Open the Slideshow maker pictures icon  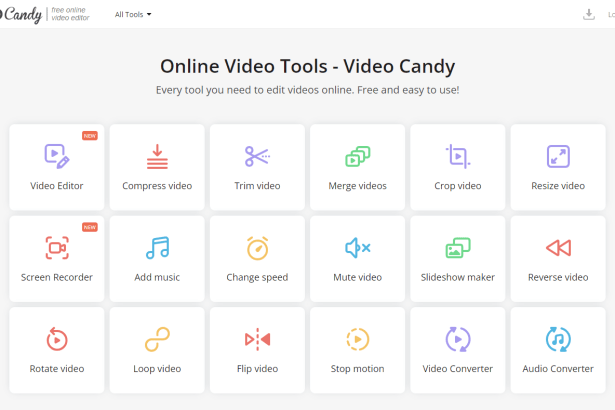458,248
